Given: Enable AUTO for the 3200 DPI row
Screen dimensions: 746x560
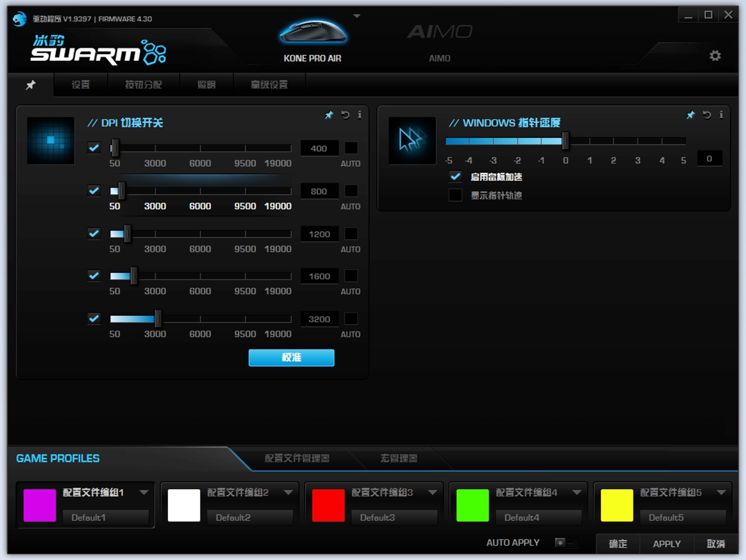Looking at the screenshot, I should click(351, 319).
